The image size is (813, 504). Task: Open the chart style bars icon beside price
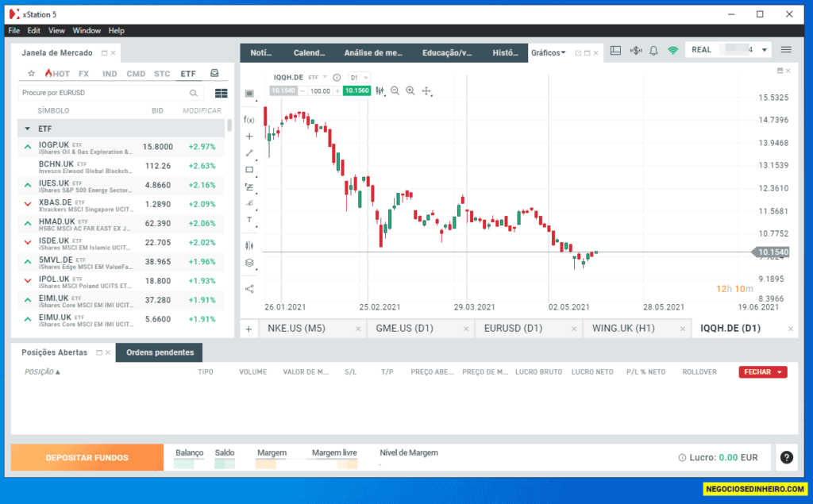pyautogui.click(x=380, y=90)
